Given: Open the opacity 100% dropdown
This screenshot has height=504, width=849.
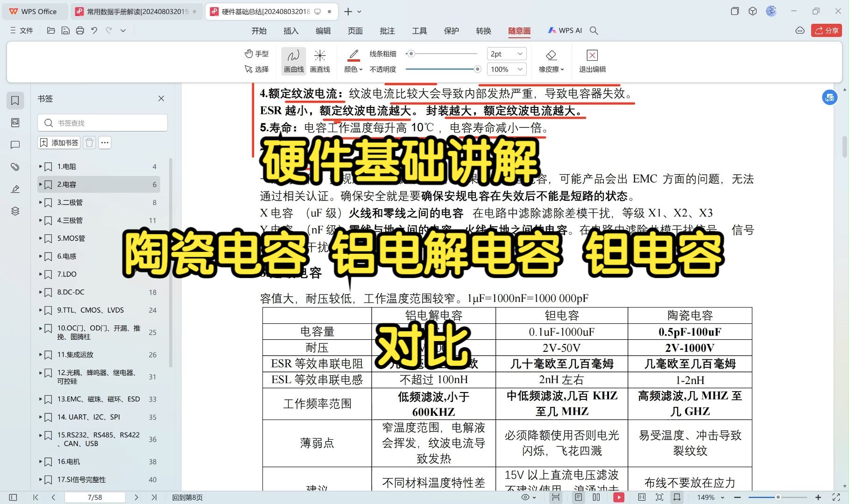Looking at the screenshot, I should coord(507,69).
